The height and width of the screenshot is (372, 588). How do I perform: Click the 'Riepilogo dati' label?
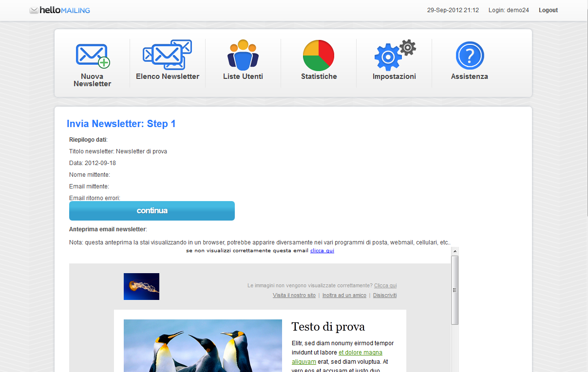(88, 140)
